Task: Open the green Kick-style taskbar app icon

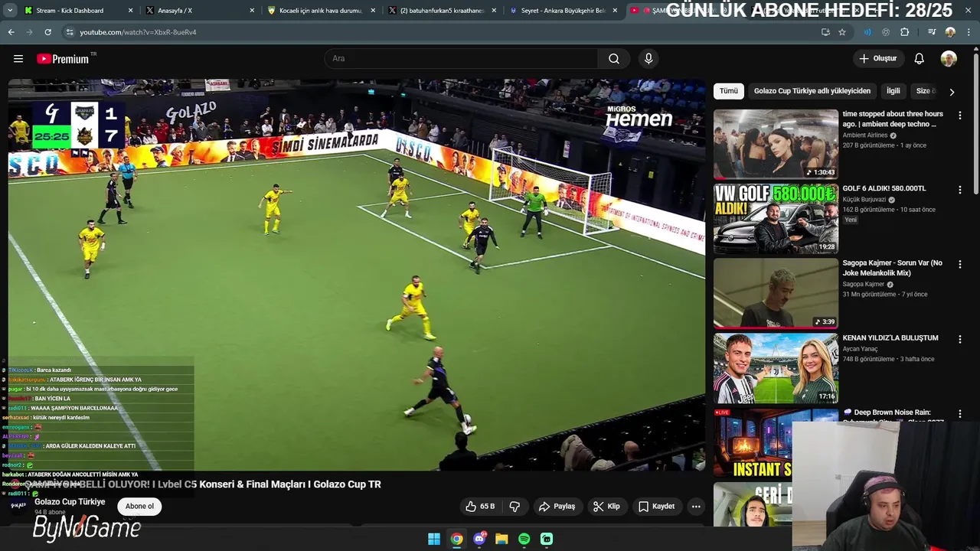Action: 547,539
